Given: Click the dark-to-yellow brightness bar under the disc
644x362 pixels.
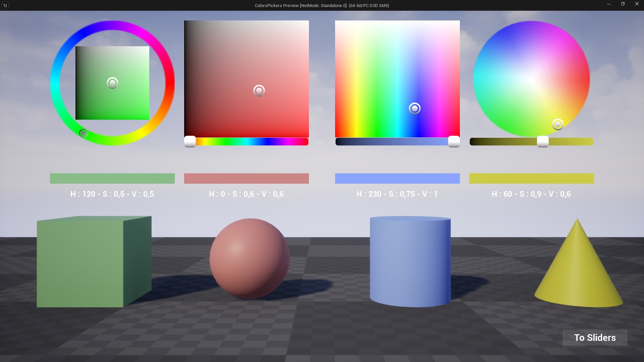Looking at the screenshot, I should (531, 142).
